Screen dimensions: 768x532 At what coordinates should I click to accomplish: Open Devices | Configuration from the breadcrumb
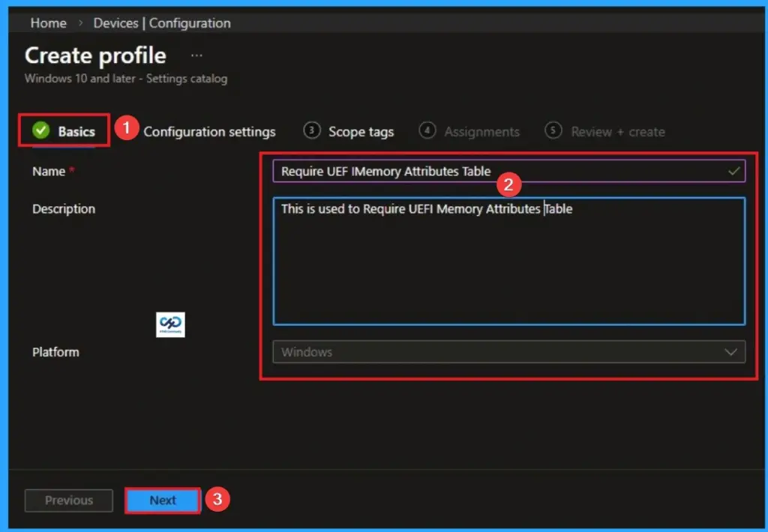point(161,23)
